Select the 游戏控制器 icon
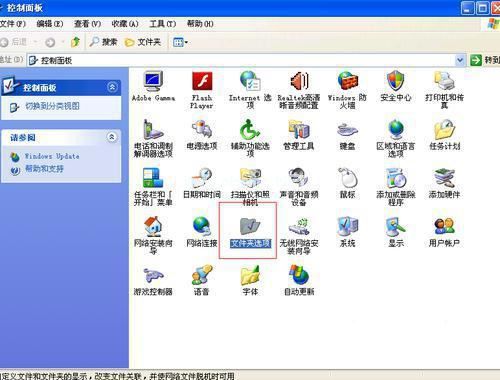The height and width of the screenshot is (380, 500). (153, 280)
